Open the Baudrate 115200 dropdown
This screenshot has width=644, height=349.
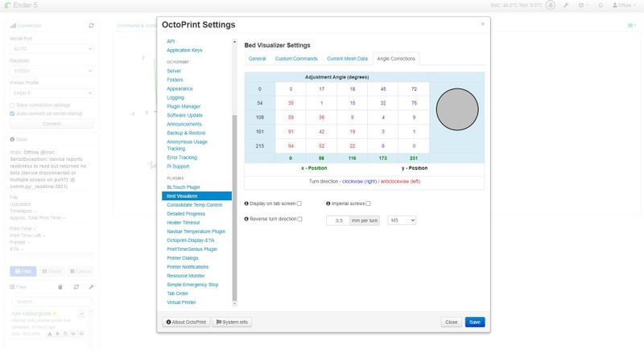(52, 71)
